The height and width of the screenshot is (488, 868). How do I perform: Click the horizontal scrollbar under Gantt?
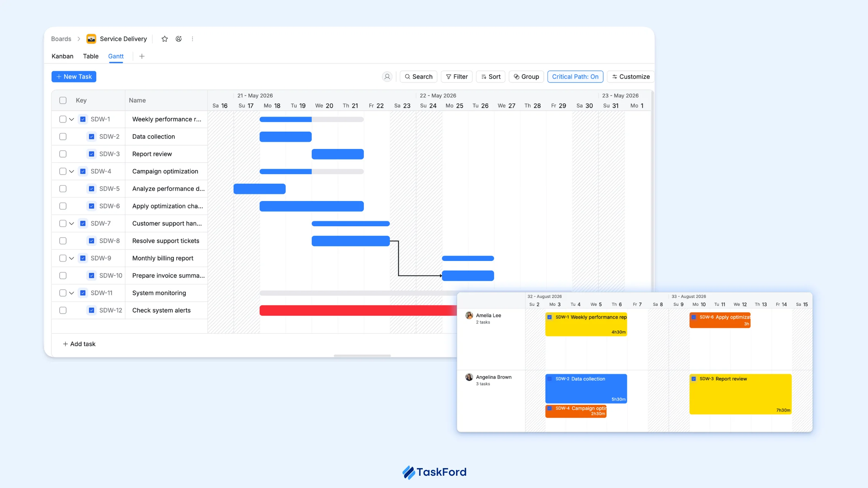[x=362, y=356]
